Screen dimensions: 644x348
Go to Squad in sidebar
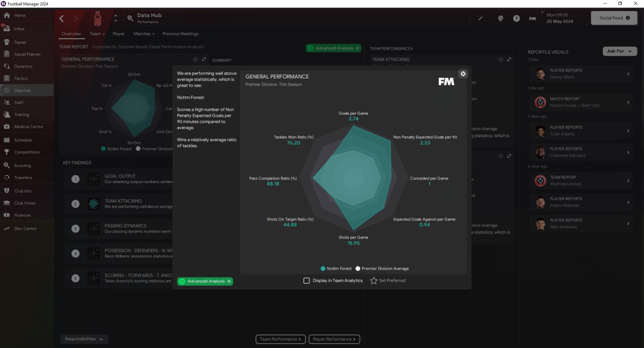(x=27, y=42)
